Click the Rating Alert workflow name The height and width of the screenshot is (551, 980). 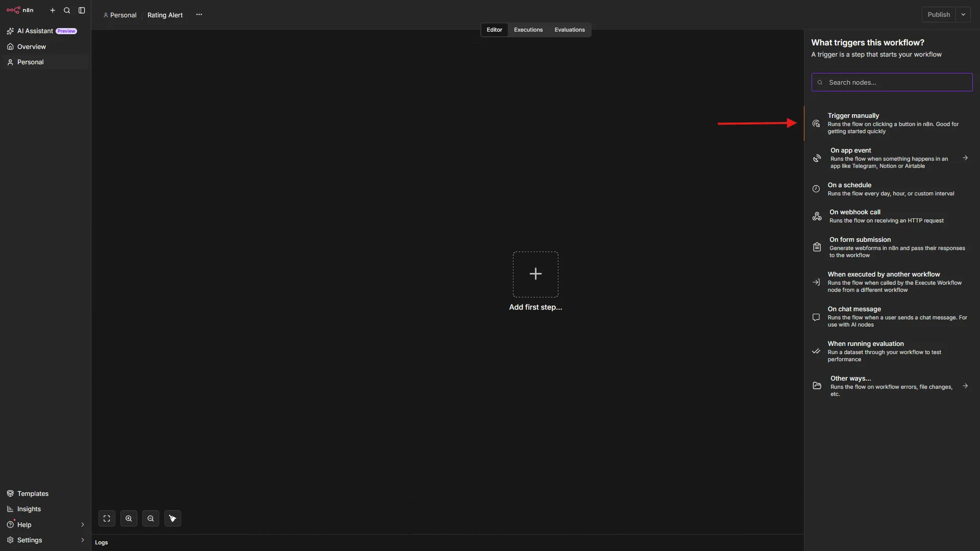coord(165,15)
